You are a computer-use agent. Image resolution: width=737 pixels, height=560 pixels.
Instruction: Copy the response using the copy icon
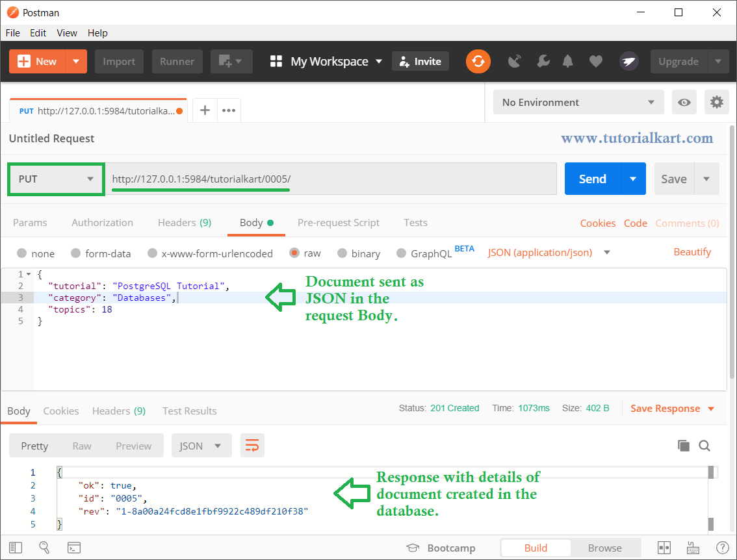(x=683, y=446)
